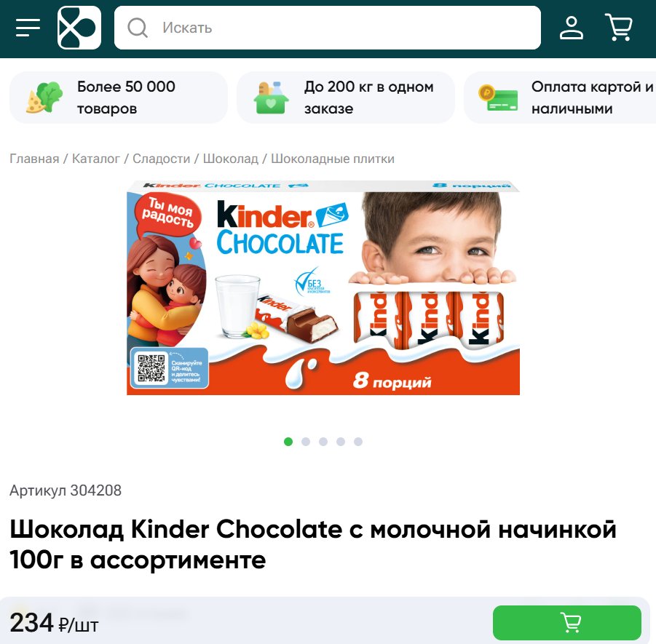The image size is (656, 644).
Task: Click the cheese and greens icon
Action: pos(44,98)
